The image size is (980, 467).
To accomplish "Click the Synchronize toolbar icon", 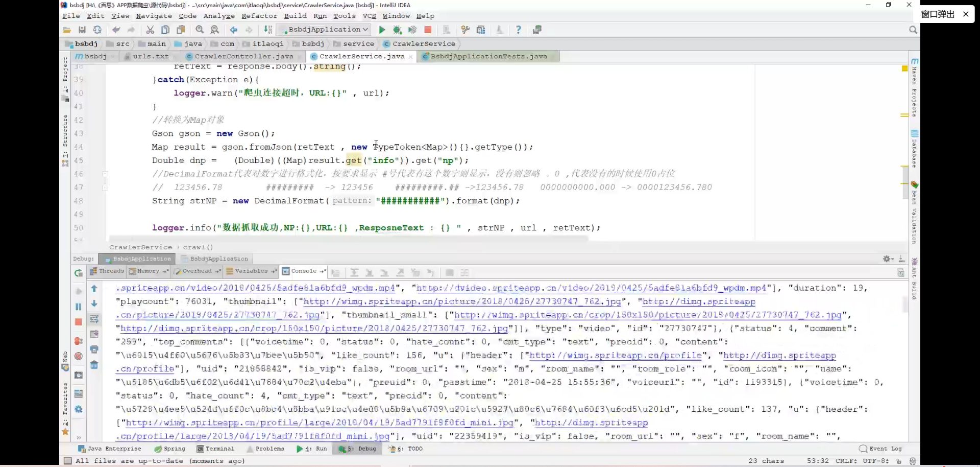I will [97, 30].
